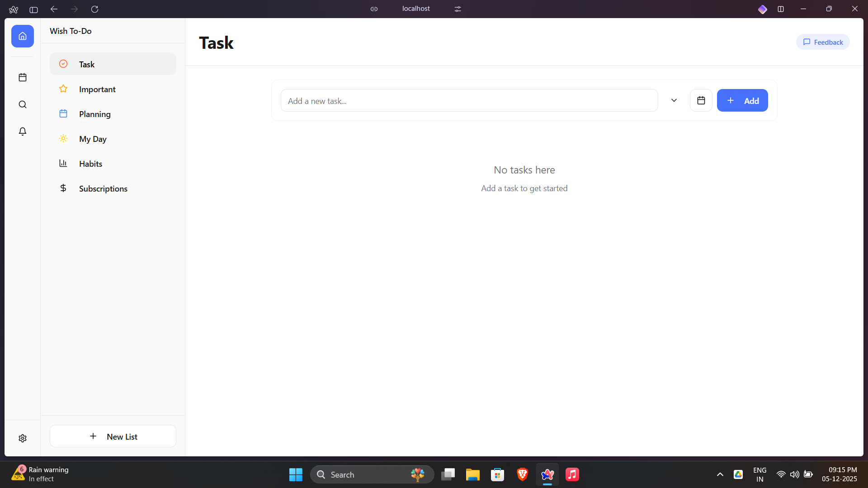Reload the page with the refresh icon

[95, 9]
